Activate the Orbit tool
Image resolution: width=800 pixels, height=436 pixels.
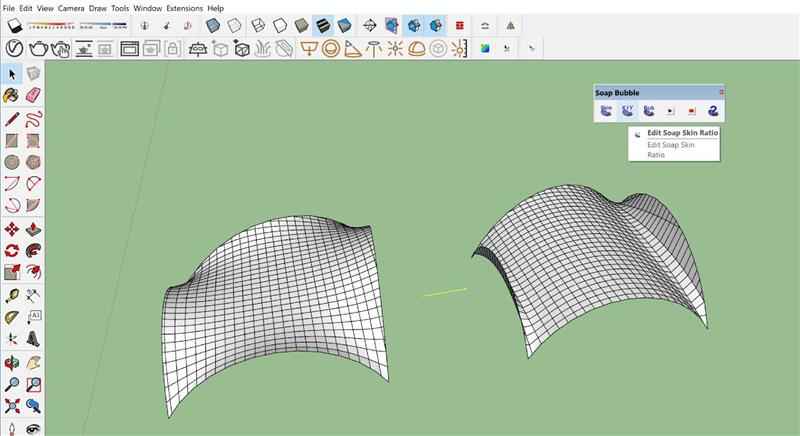coord(12,363)
